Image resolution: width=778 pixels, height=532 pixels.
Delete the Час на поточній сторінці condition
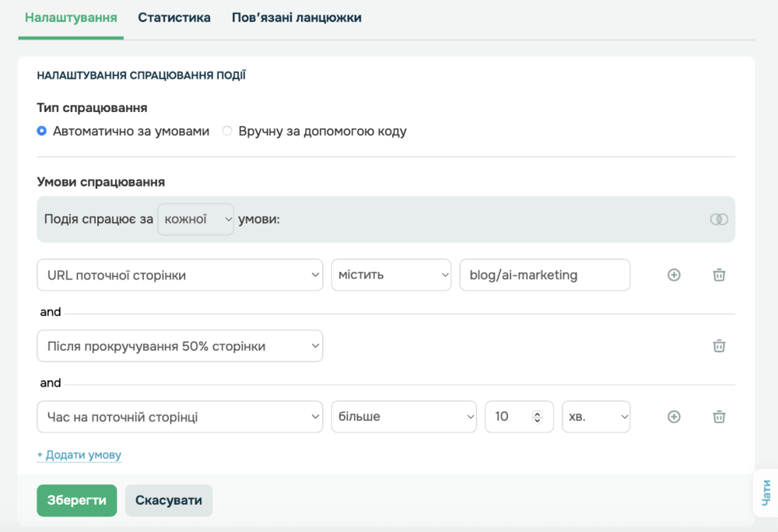[x=720, y=417]
